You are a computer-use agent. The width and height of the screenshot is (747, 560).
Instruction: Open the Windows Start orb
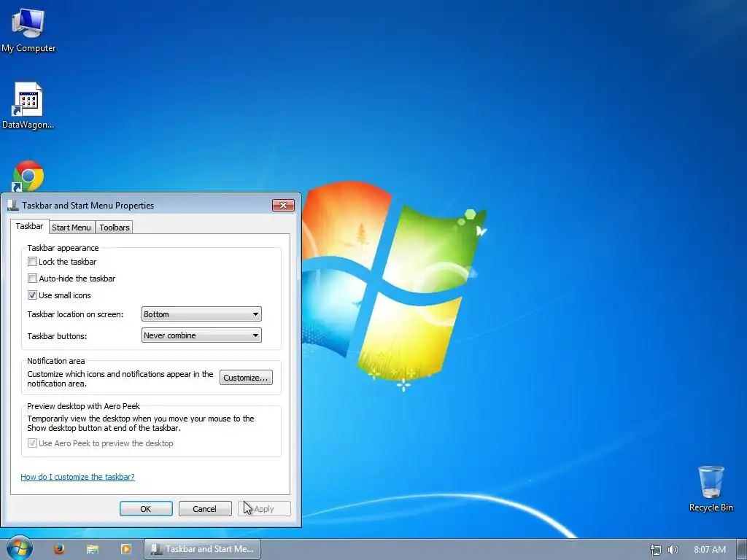click(x=20, y=548)
